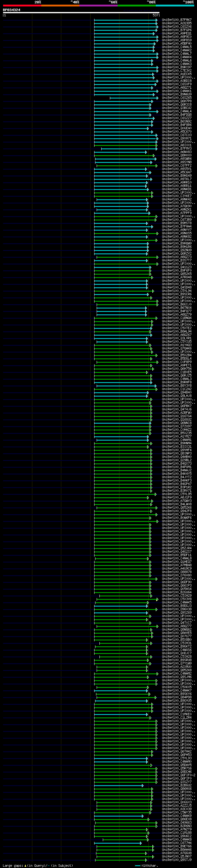Click alignment bar of UniRef100_B7FMV3
197x868 pixels.
(x=129, y=149)
